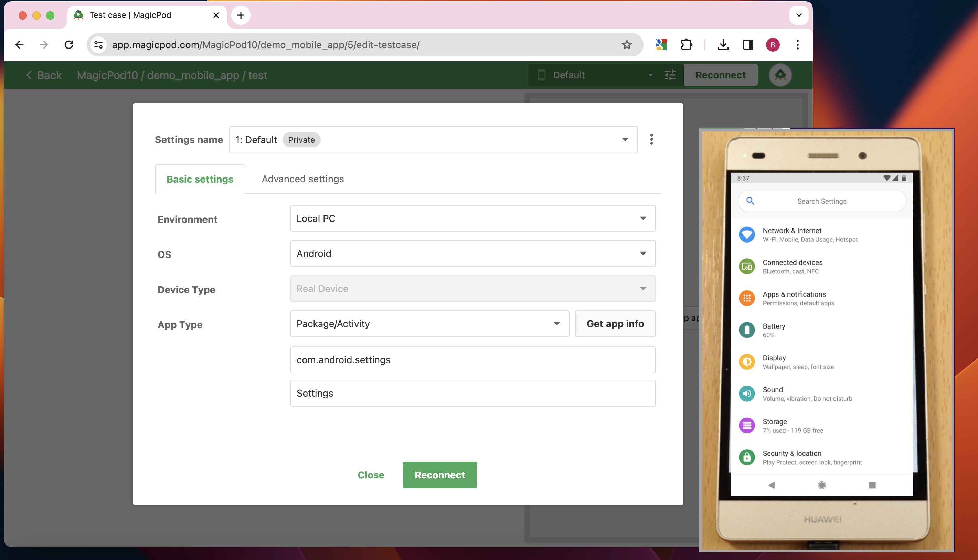Viewport: 978px width, 560px height.
Task: Toggle the browser side panel icon
Action: (747, 45)
